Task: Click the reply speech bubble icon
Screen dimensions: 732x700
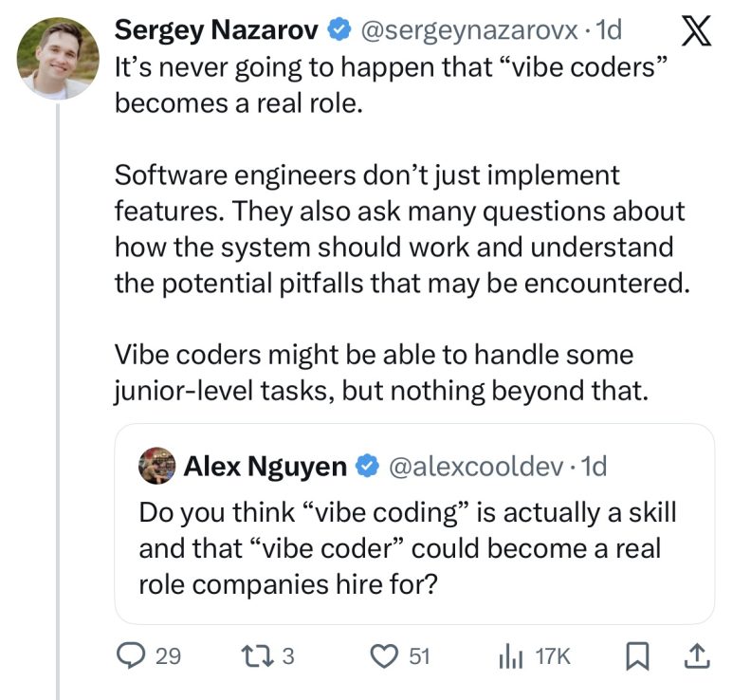Action: pos(129,655)
